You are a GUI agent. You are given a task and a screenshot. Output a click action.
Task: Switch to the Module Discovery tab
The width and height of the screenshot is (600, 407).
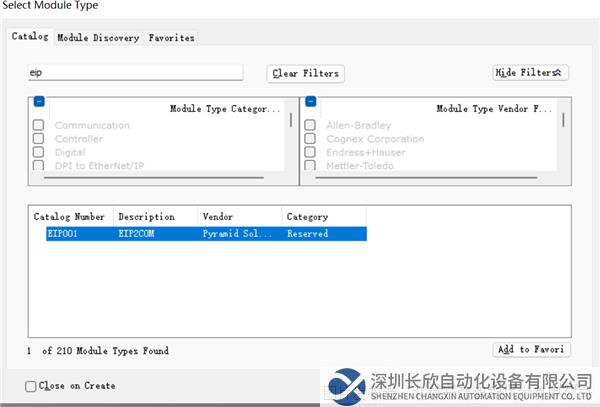(x=98, y=38)
